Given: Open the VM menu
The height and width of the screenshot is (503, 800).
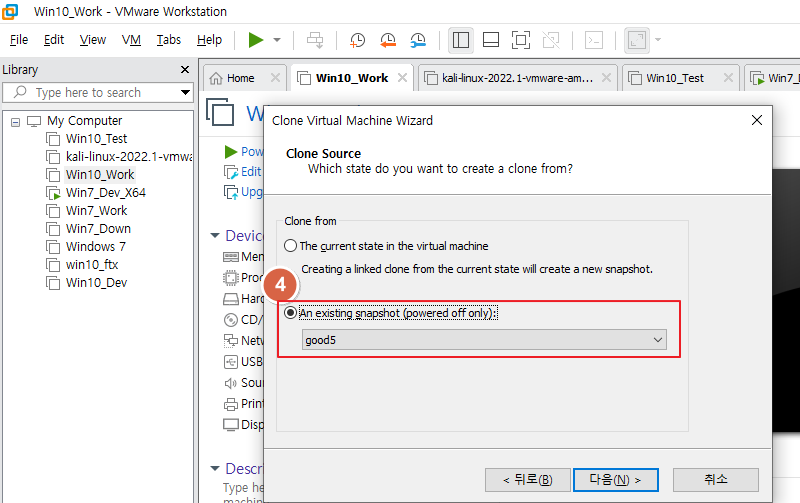Looking at the screenshot, I should tap(131, 40).
